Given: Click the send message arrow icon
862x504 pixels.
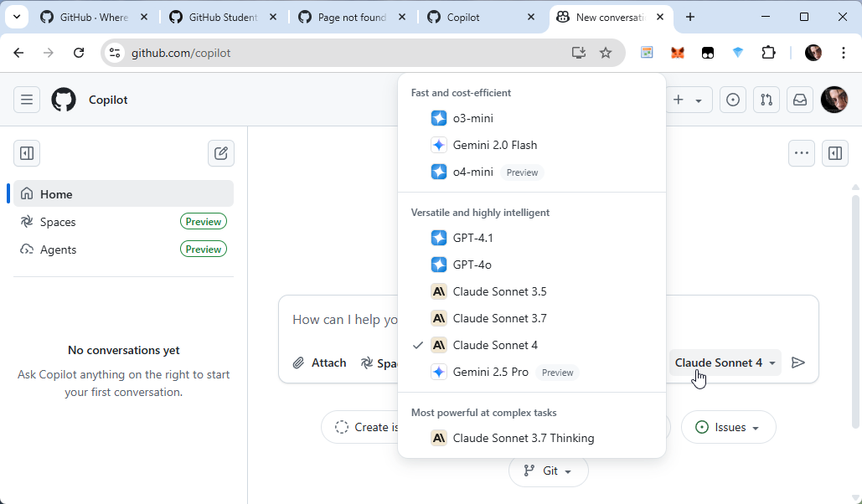Looking at the screenshot, I should (798, 363).
